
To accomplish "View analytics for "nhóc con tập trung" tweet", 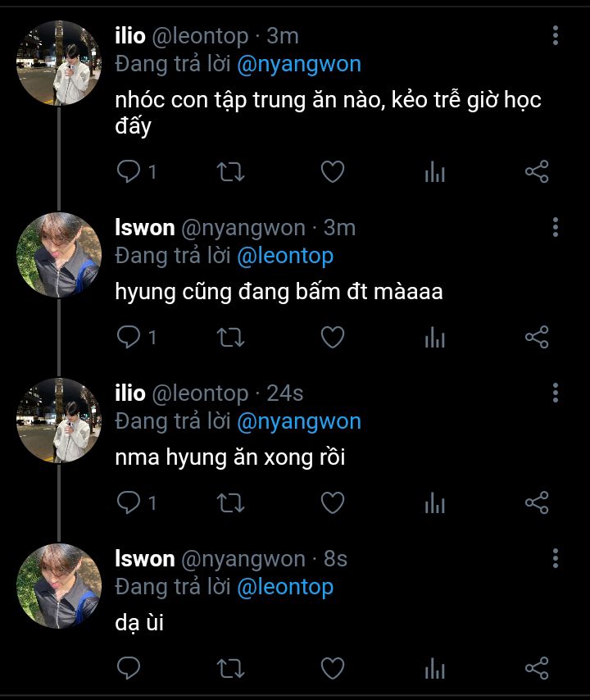I will coord(434,172).
